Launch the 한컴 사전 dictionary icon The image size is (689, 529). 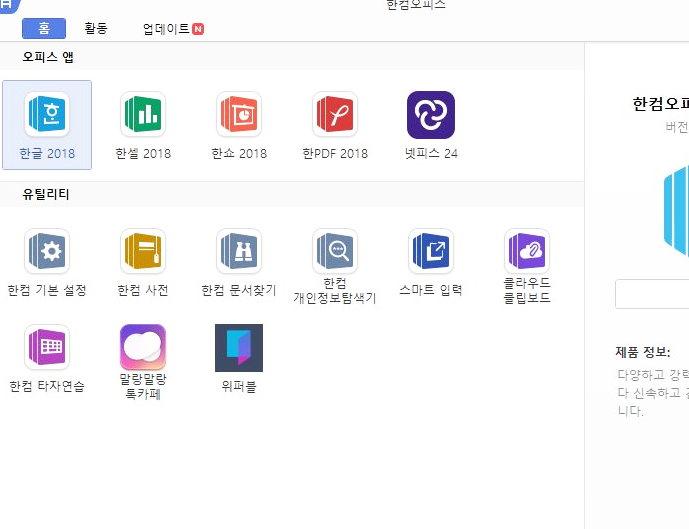tap(143, 251)
